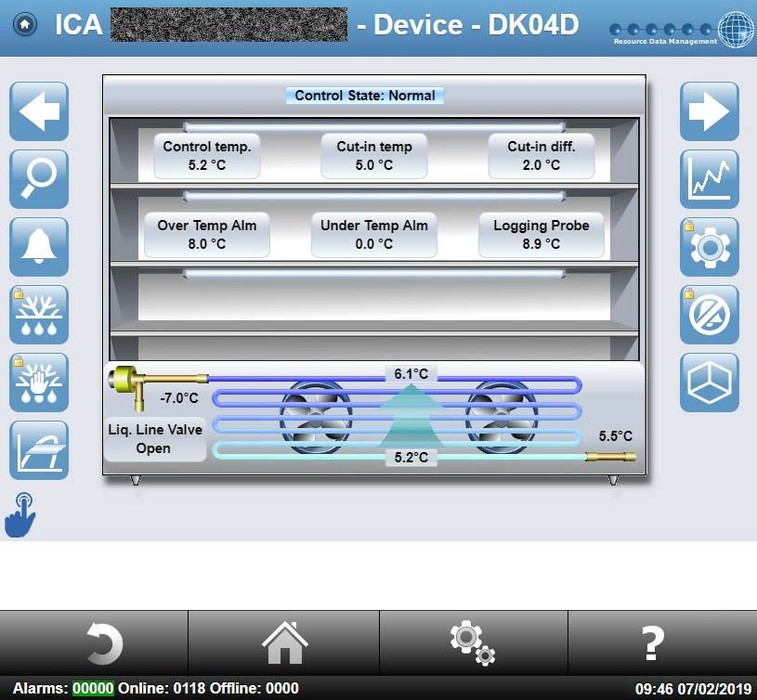The width and height of the screenshot is (757, 700).
Task: Open alarms via the bell icon
Action: tap(39, 247)
